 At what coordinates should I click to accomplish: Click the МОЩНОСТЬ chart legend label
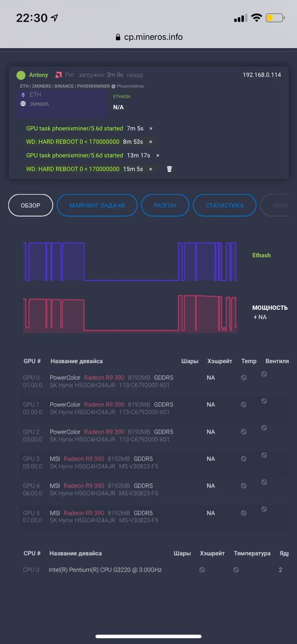tap(270, 307)
